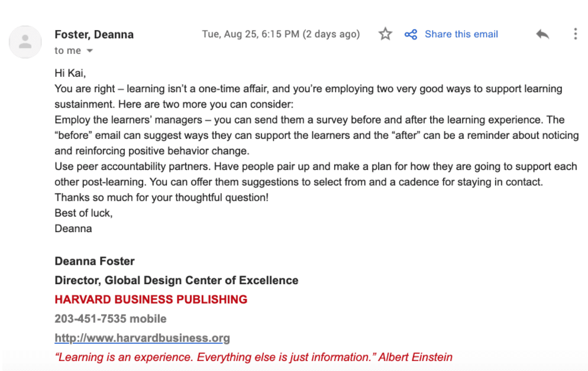Click the blue share icon next to the star
The height and width of the screenshot is (371, 588).
[411, 34]
